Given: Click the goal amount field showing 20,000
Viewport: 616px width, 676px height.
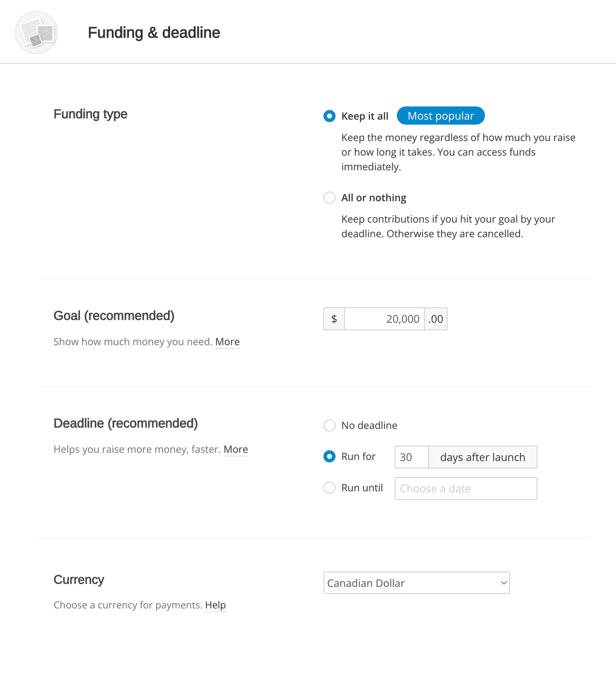Looking at the screenshot, I should coord(384,319).
